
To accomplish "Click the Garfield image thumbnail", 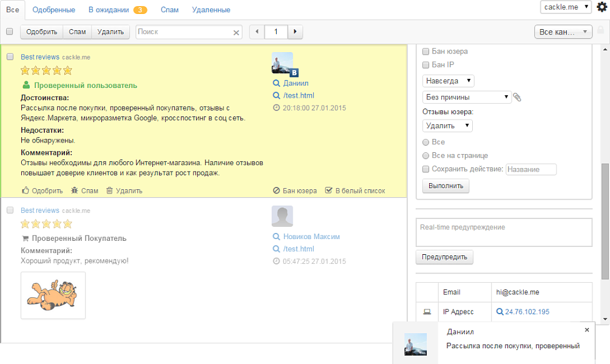I will [x=53, y=295].
